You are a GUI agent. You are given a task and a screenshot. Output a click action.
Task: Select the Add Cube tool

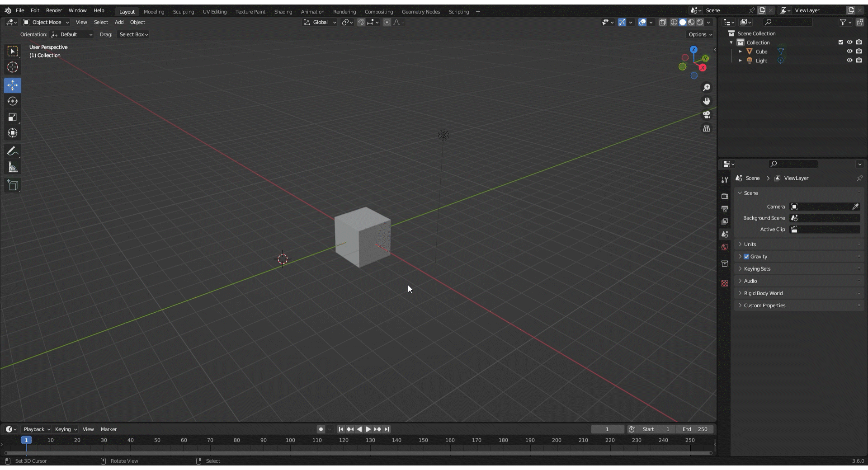[13, 185]
